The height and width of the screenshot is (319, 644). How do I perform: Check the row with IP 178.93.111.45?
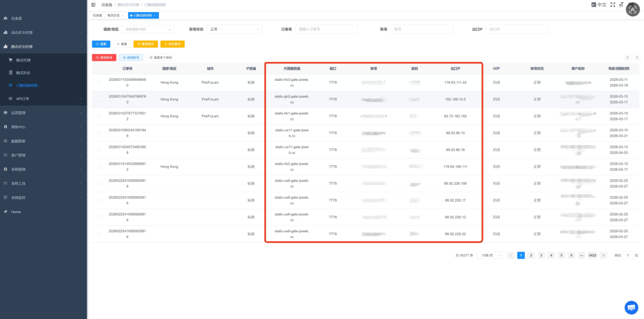(99, 82)
